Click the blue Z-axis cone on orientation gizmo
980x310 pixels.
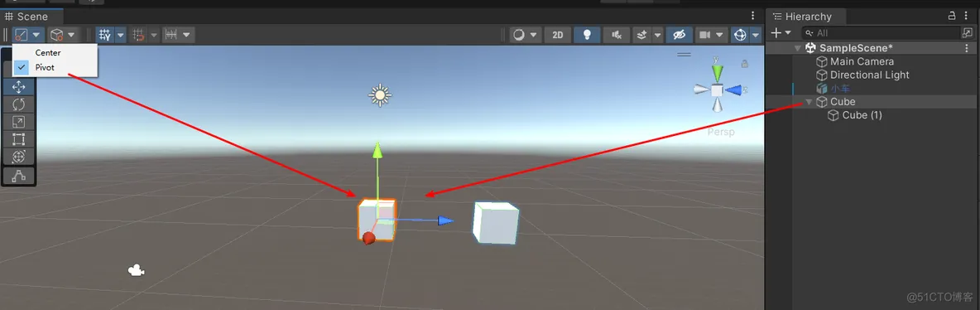click(734, 90)
